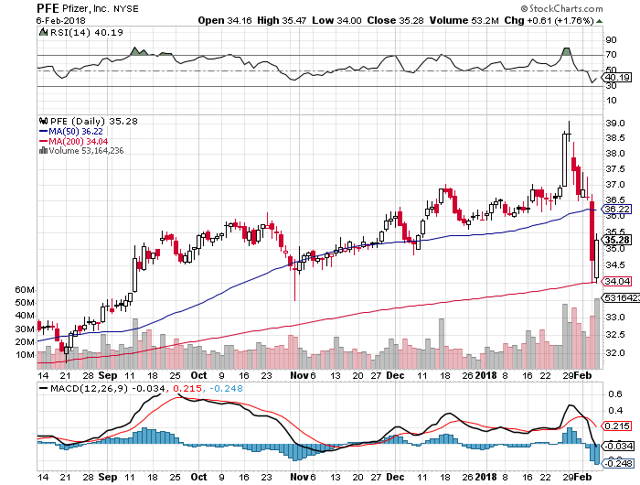640x485 pixels.
Task: Click the volume axis label 30M
Action: [25, 329]
